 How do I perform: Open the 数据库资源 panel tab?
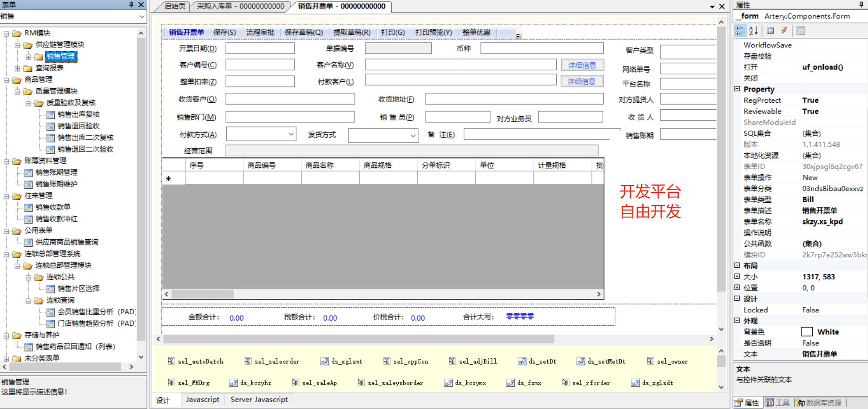819,402
